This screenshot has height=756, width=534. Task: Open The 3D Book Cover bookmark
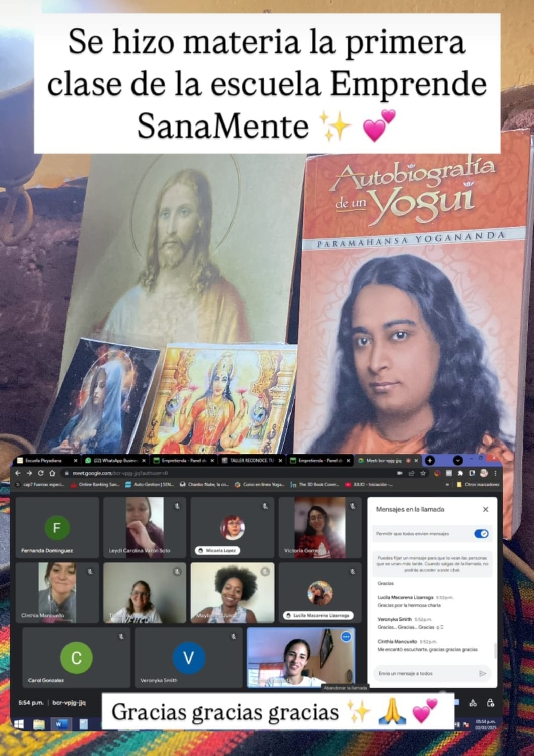[314, 485]
